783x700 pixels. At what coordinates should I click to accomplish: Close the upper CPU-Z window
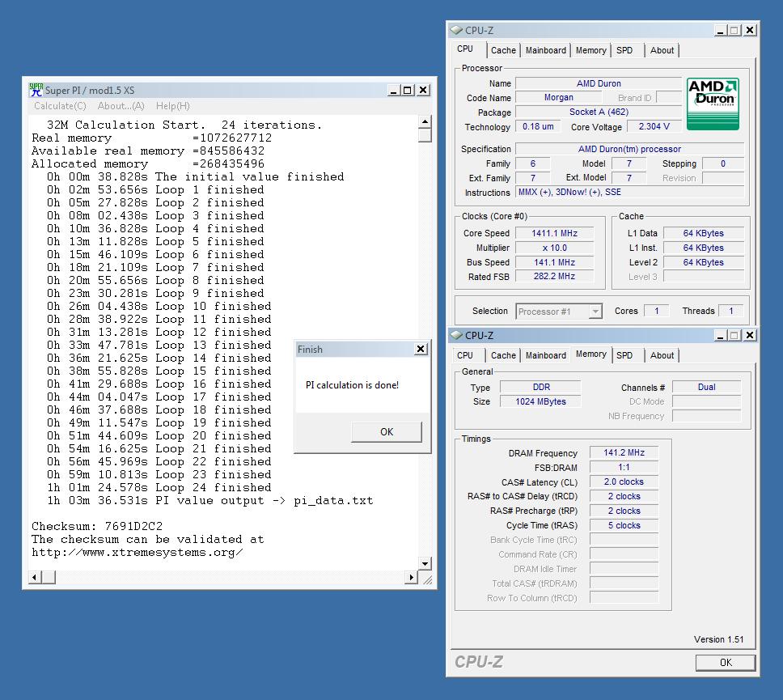tap(750, 31)
